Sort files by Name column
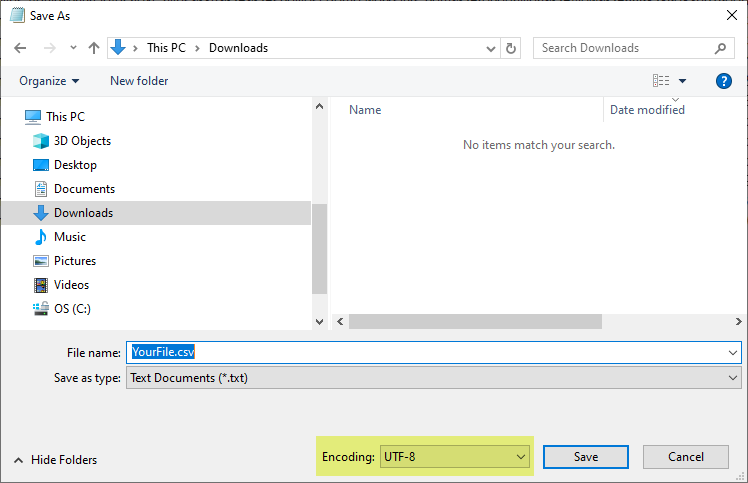This screenshot has width=748, height=483. (x=365, y=110)
